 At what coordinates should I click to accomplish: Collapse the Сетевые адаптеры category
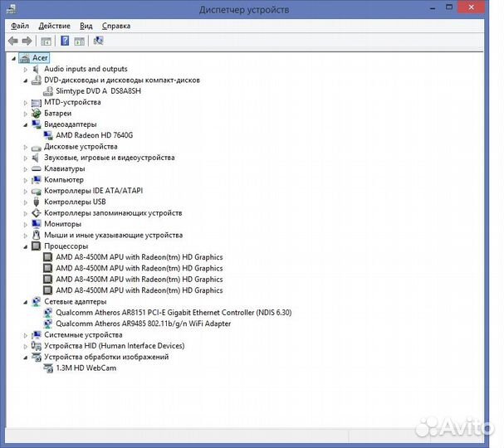coord(26,302)
